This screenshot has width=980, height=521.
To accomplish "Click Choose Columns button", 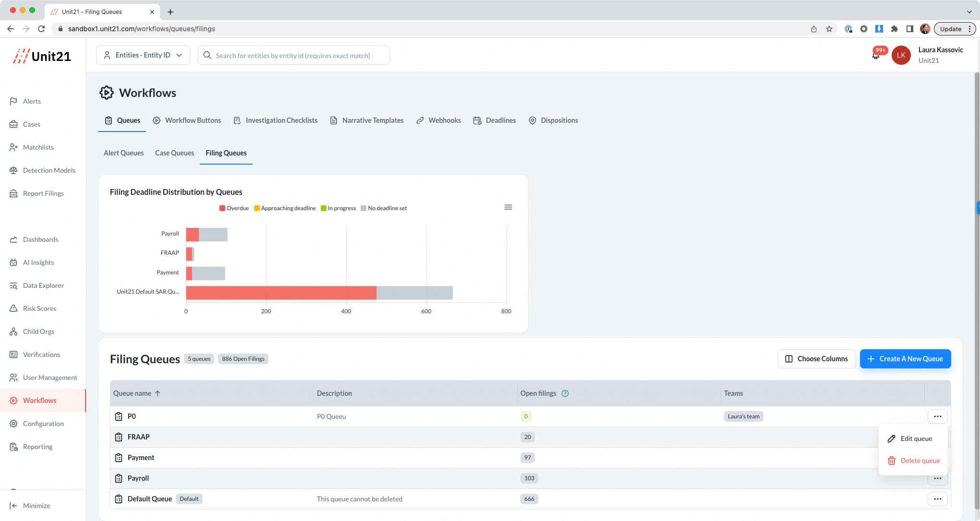I will pyautogui.click(x=816, y=359).
